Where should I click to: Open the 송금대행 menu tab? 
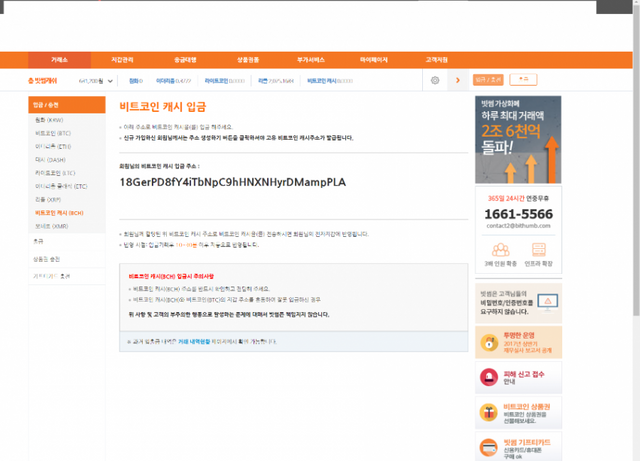(185, 60)
